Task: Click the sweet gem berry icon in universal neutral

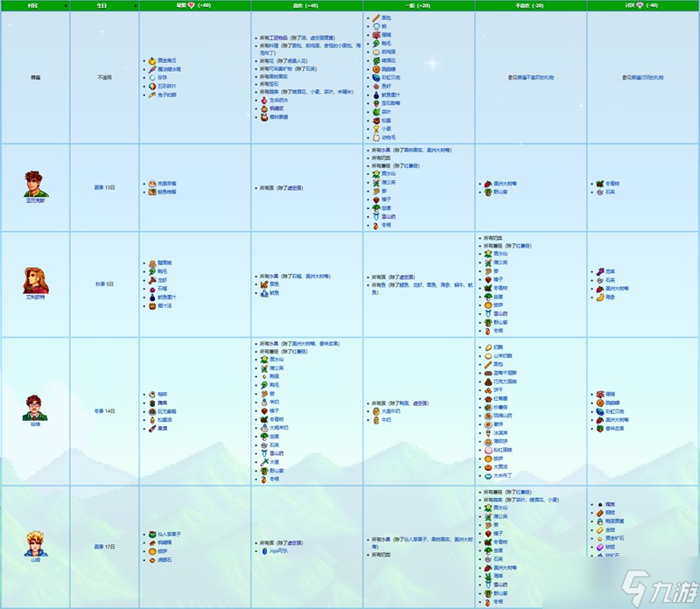Action: [x=376, y=103]
